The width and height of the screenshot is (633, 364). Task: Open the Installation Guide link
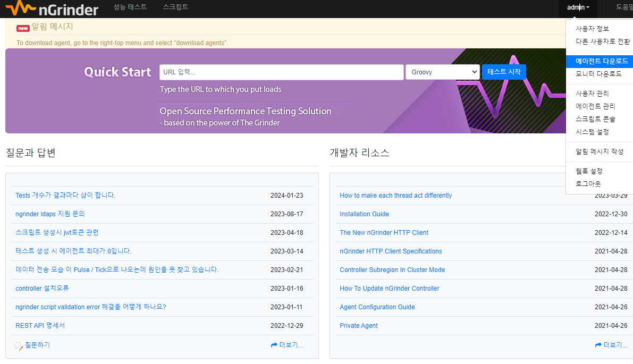tap(364, 214)
